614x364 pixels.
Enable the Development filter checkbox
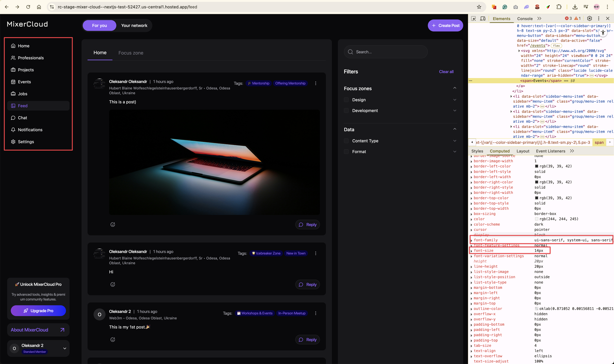(x=346, y=111)
